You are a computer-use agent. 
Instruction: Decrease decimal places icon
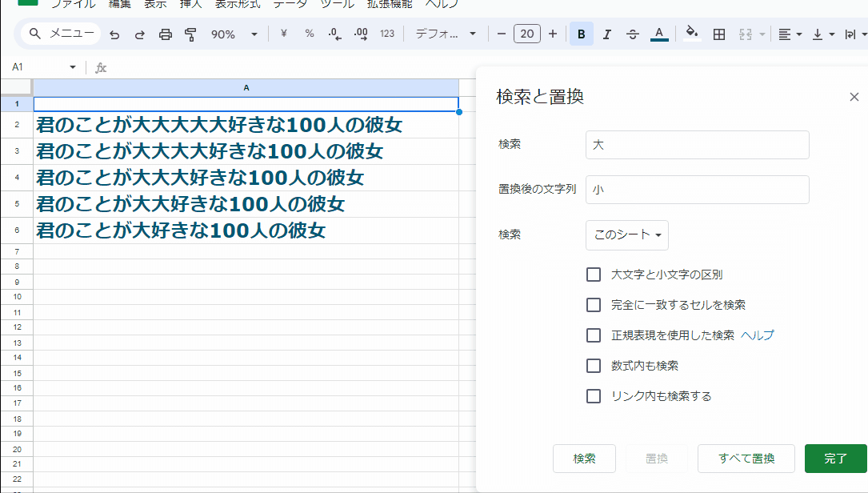334,34
